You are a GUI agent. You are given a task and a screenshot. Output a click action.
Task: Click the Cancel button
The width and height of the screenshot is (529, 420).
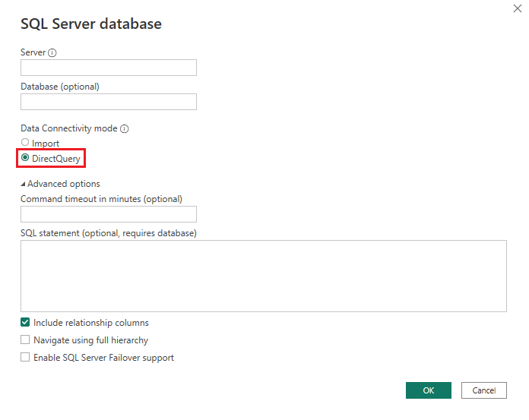tap(484, 390)
